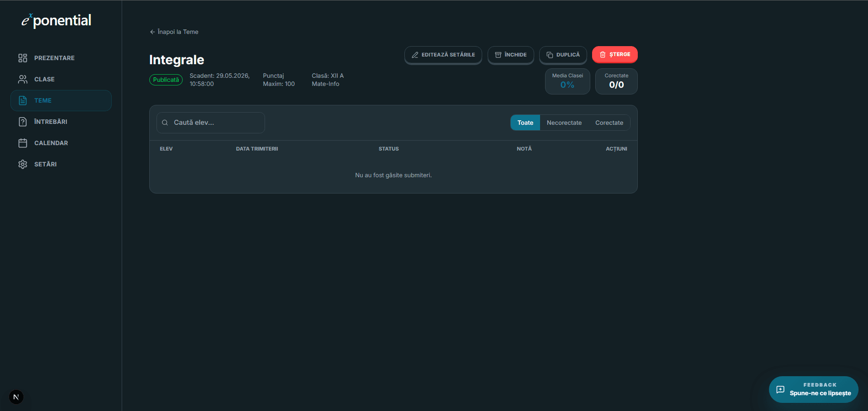Open the Calendar section

click(x=61, y=143)
